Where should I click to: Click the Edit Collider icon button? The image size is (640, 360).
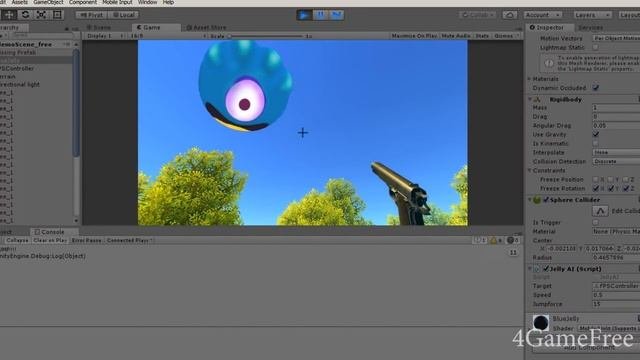(x=600, y=211)
